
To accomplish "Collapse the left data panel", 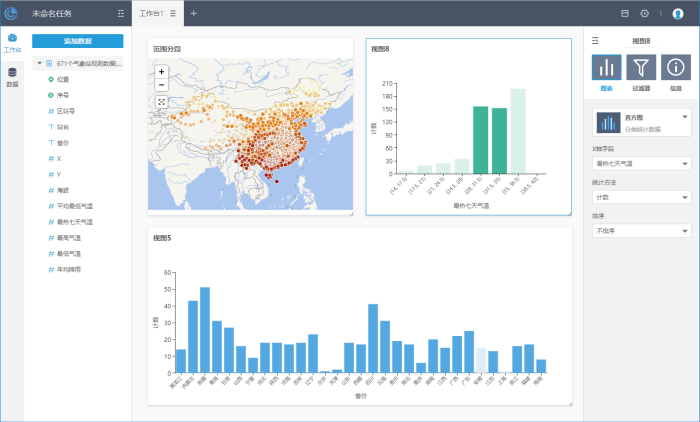I will click(121, 14).
